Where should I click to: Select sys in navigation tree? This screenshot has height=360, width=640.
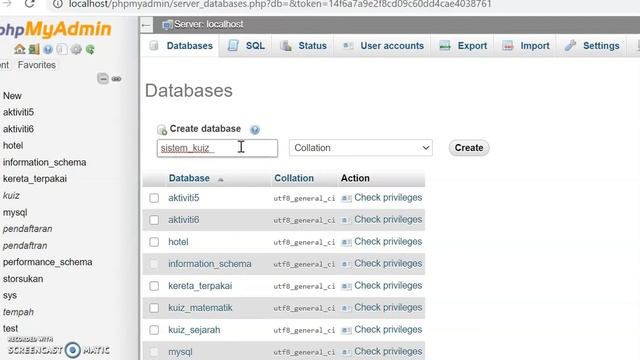pos(9,296)
